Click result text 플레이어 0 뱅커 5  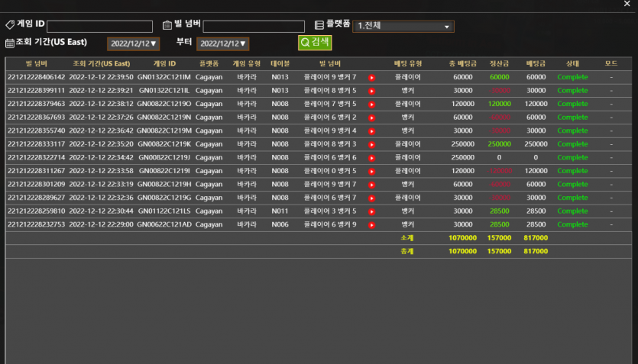click(x=330, y=171)
